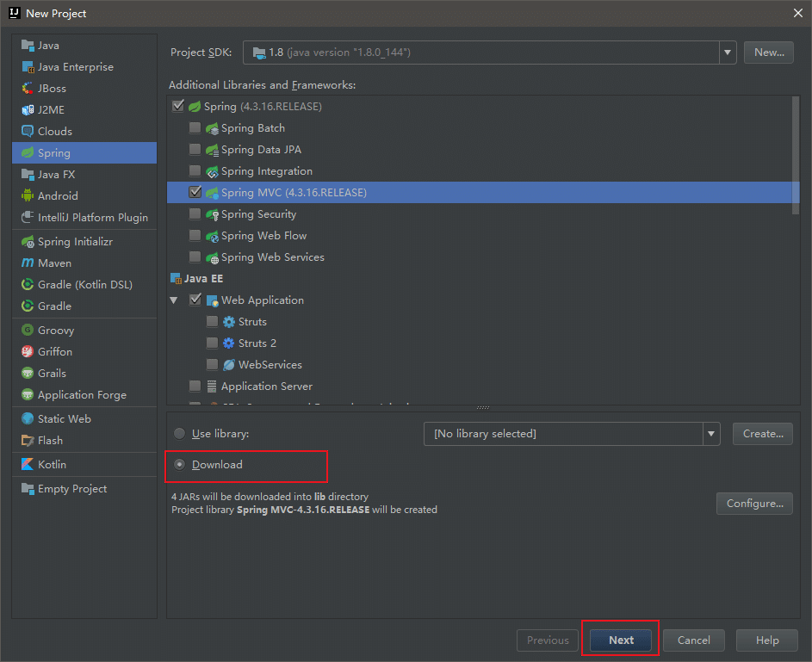812x662 pixels.
Task: Click the Spring Initializr icon
Action: coord(28,242)
